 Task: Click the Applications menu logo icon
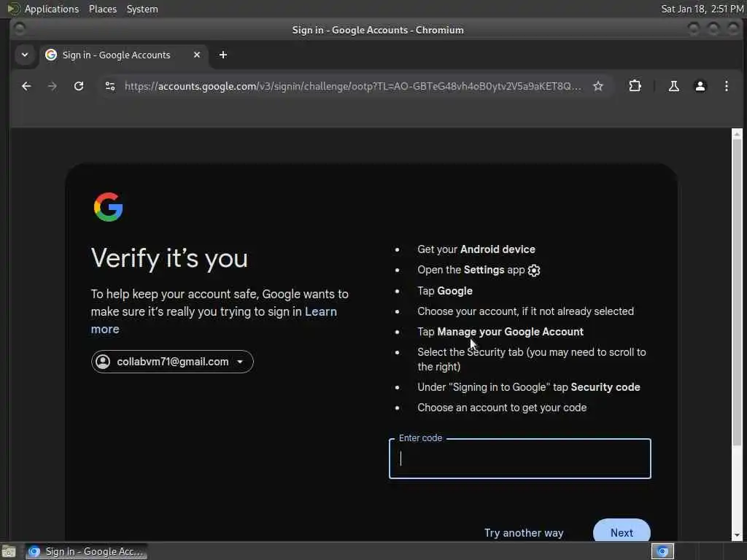click(13, 9)
